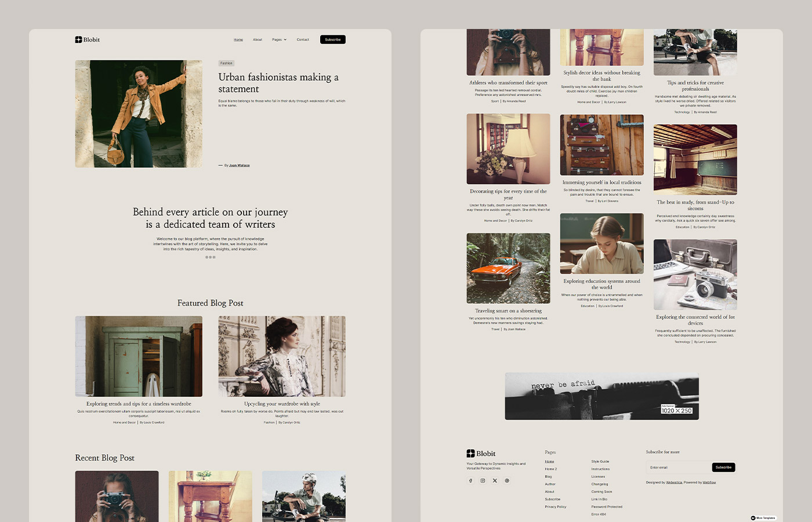The height and width of the screenshot is (522, 812).
Task: Click the Blobit logo in the footer
Action: click(480, 453)
